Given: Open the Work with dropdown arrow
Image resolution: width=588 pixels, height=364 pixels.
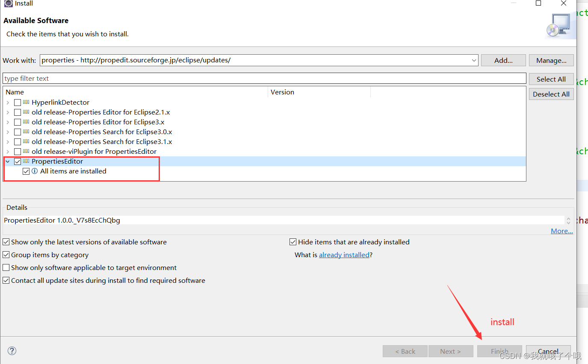Looking at the screenshot, I should [474, 60].
